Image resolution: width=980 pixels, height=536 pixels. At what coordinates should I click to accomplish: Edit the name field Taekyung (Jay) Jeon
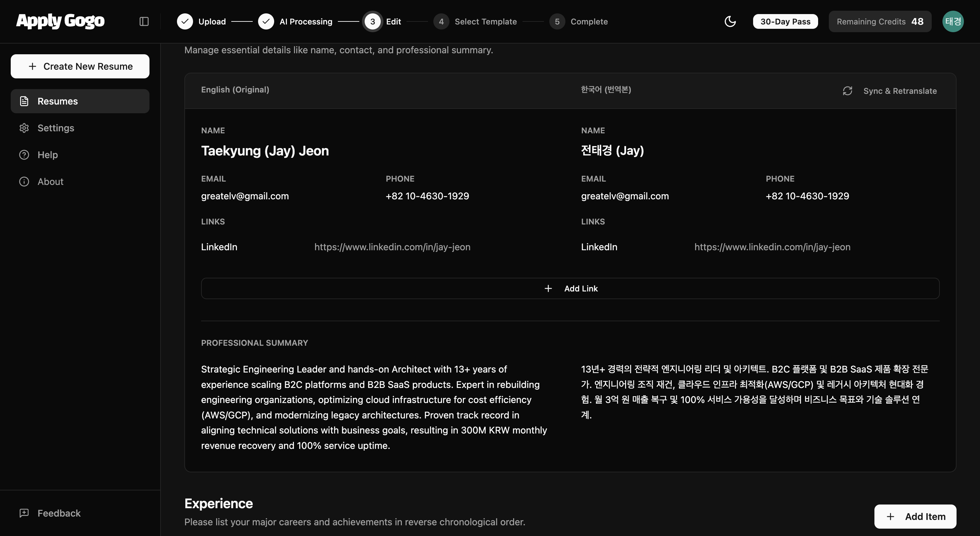click(x=265, y=151)
